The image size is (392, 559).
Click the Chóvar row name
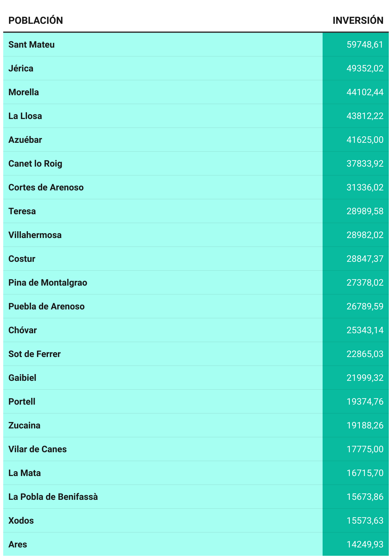(22, 330)
